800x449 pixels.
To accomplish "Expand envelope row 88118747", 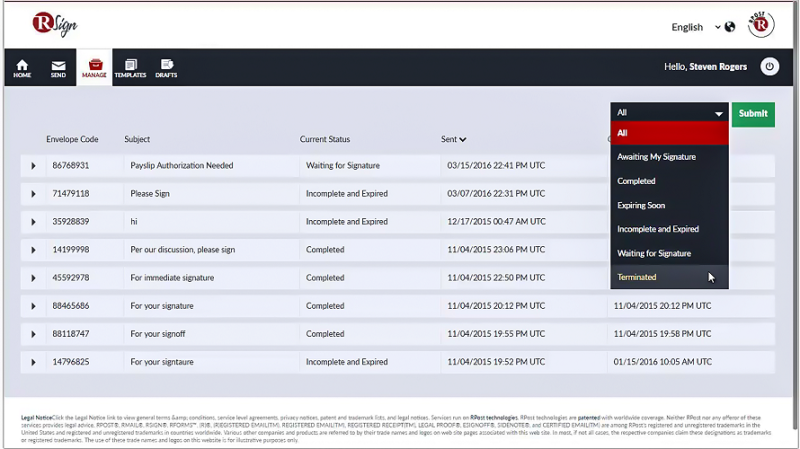I will coord(33,334).
